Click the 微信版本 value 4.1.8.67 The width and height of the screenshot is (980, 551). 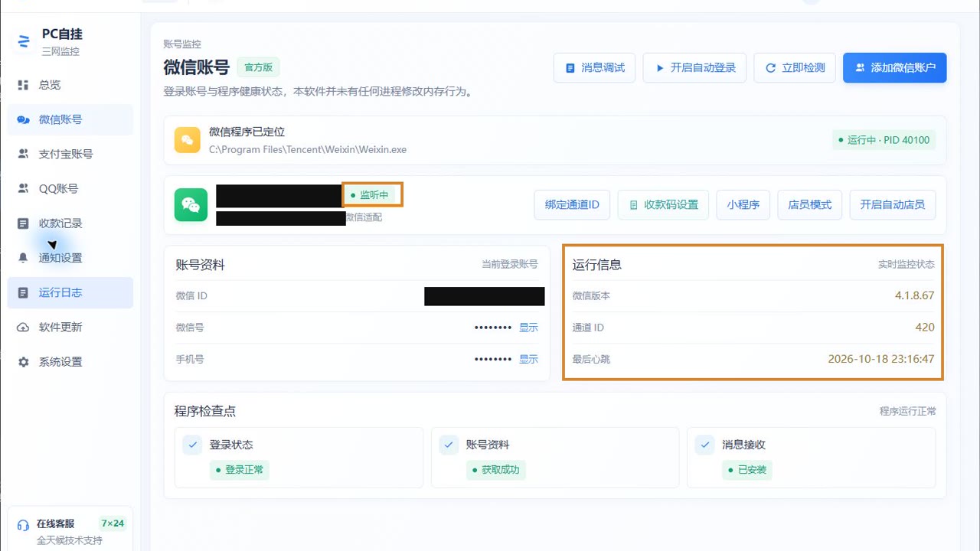point(915,295)
